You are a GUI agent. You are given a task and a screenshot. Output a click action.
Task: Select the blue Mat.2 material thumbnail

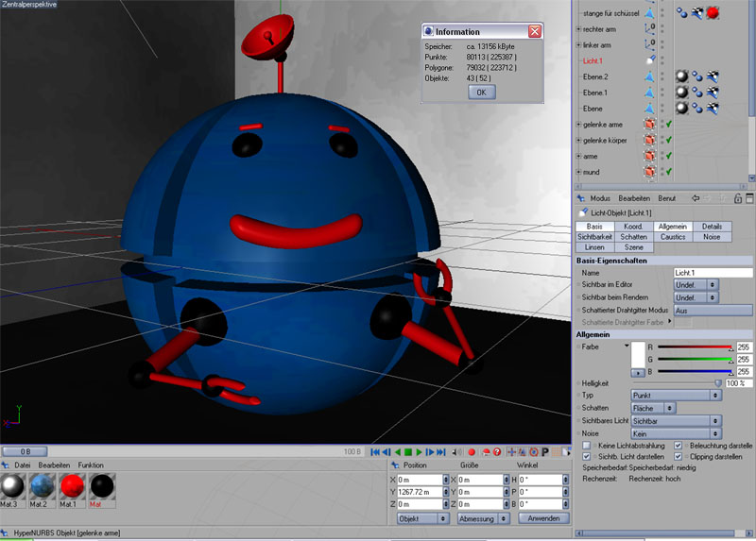(41, 486)
